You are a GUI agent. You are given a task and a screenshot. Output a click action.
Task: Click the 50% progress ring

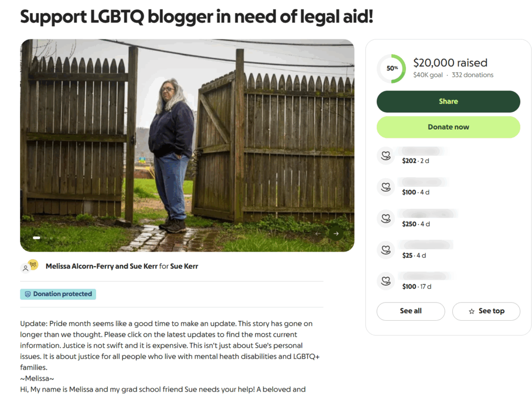tap(392, 68)
